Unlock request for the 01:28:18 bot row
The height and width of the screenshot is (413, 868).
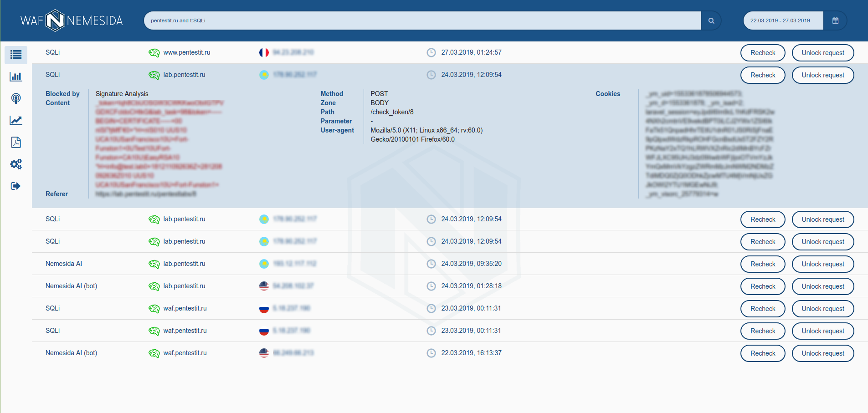coord(823,286)
